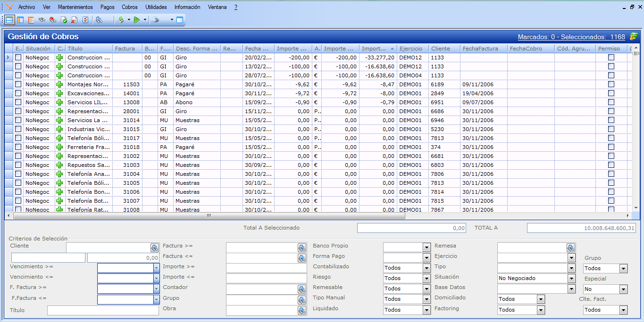Check the checkbox on the Excavaciones row
Viewport: 644px width, 322px height.
click(18, 93)
